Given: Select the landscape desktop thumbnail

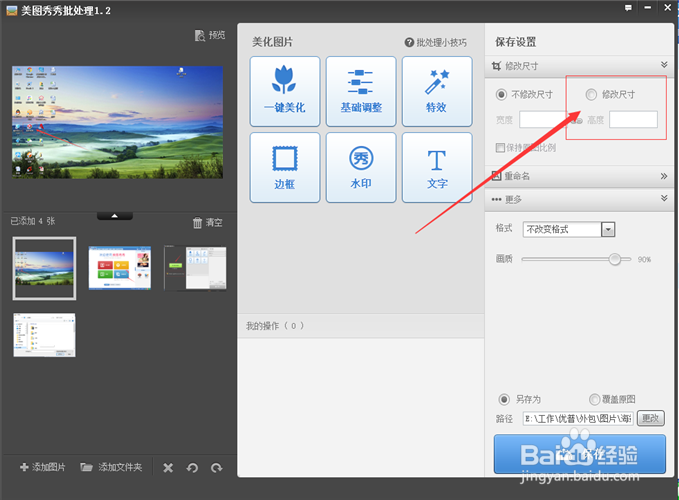Looking at the screenshot, I should point(45,268).
